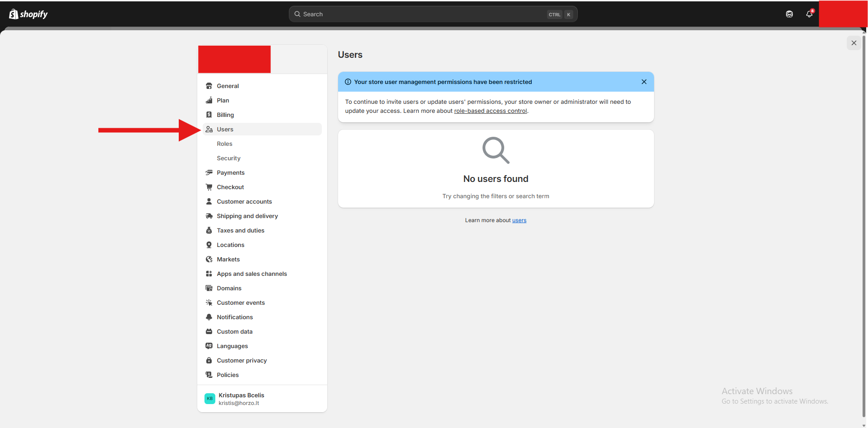This screenshot has width=868, height=428.
Task: Click the notifications bell in the top bar
Action: click(x=809, y=14)
